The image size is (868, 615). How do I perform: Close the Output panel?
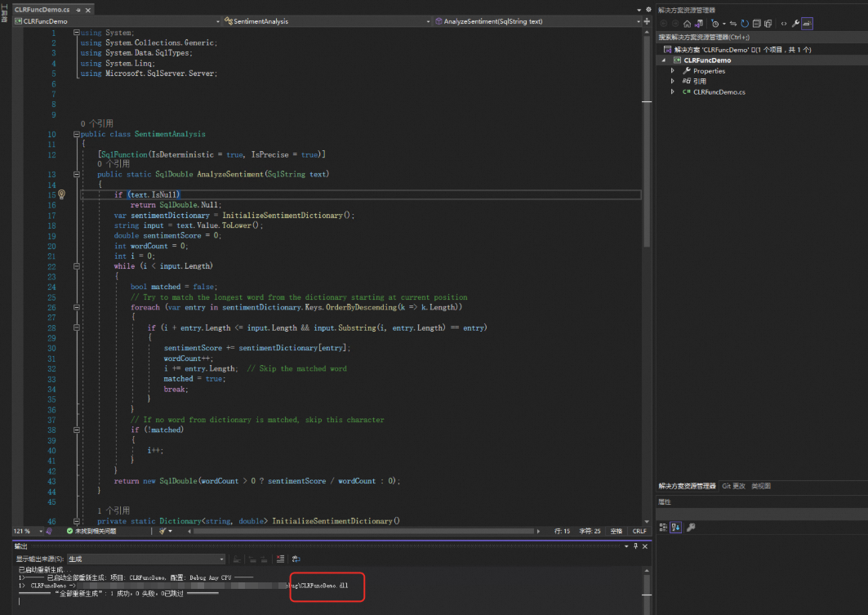pyautogui.click(x=645, y=546)
